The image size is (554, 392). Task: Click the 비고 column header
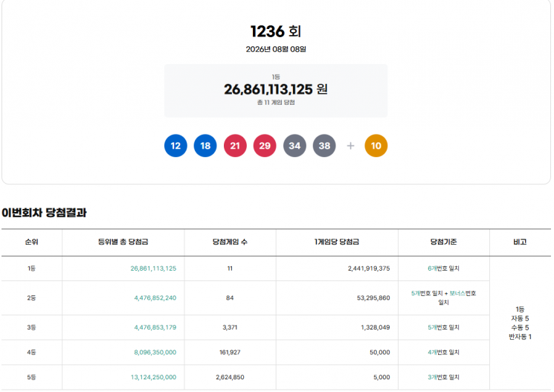point(520,242)
